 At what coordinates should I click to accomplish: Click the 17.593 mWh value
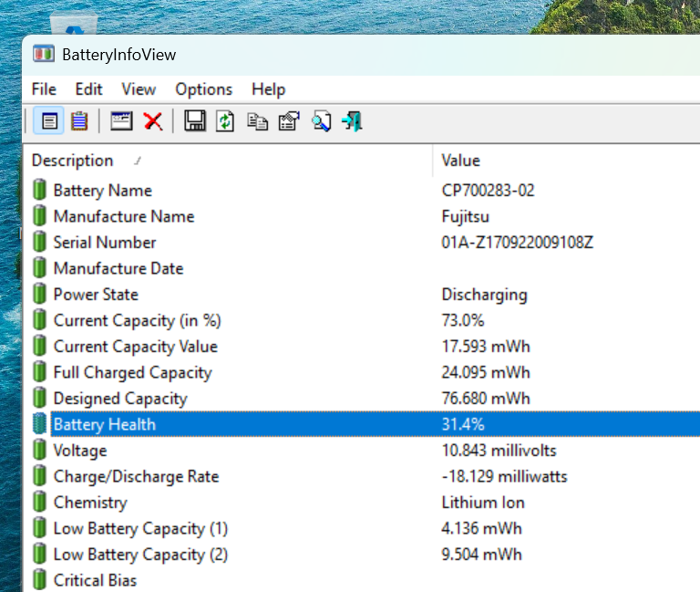(486, 347)
